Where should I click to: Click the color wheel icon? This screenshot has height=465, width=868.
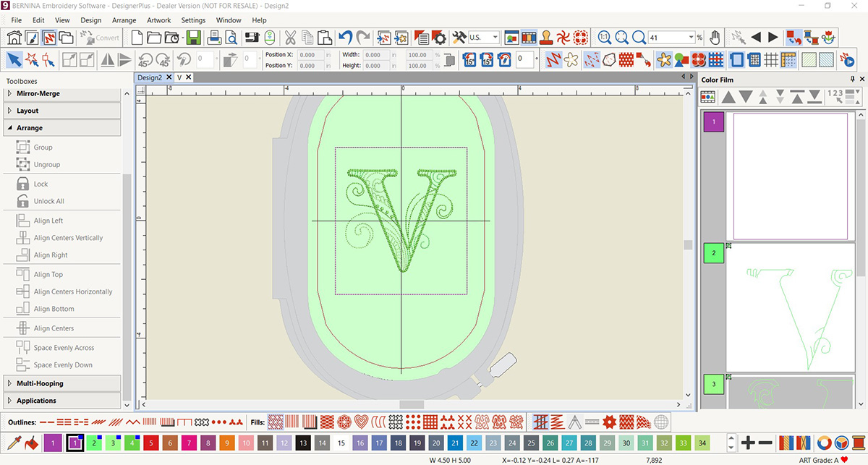[x=823, y=442]
